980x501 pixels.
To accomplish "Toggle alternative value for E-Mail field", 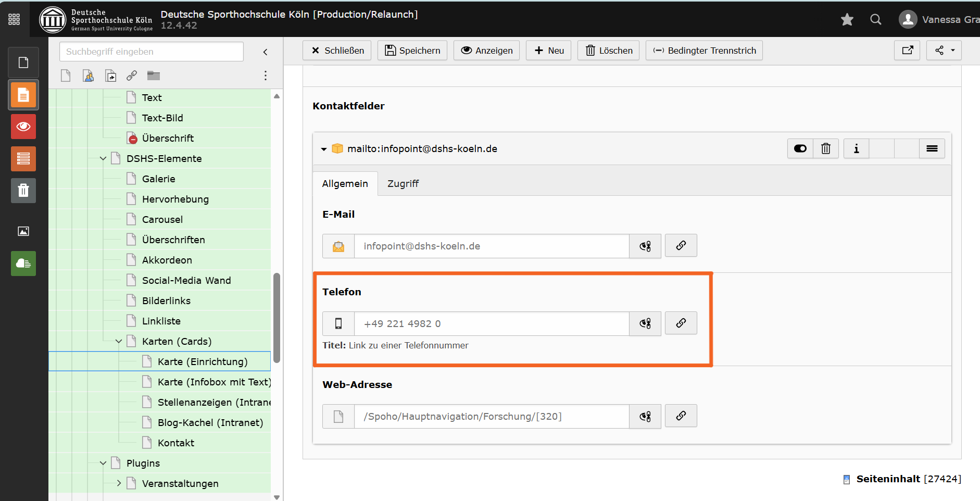I will click(x=645, y=246).
